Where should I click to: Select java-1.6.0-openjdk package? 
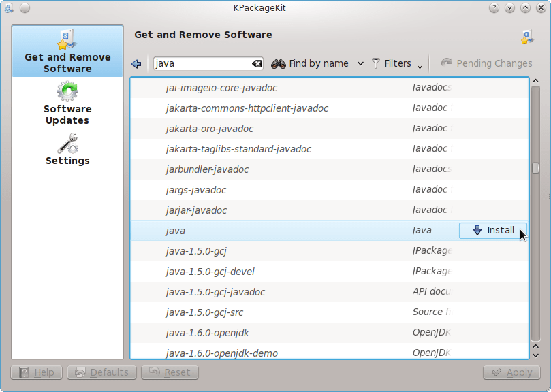tap(330, 333)
